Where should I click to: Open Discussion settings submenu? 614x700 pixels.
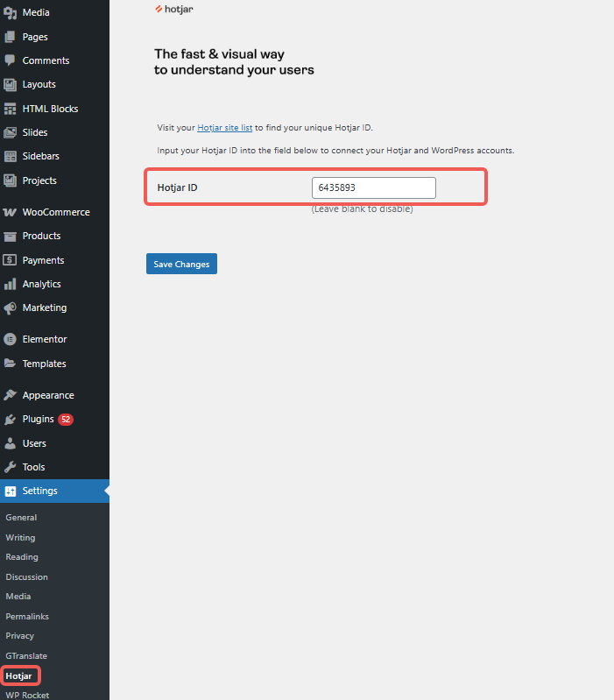(x=27, y=576)
